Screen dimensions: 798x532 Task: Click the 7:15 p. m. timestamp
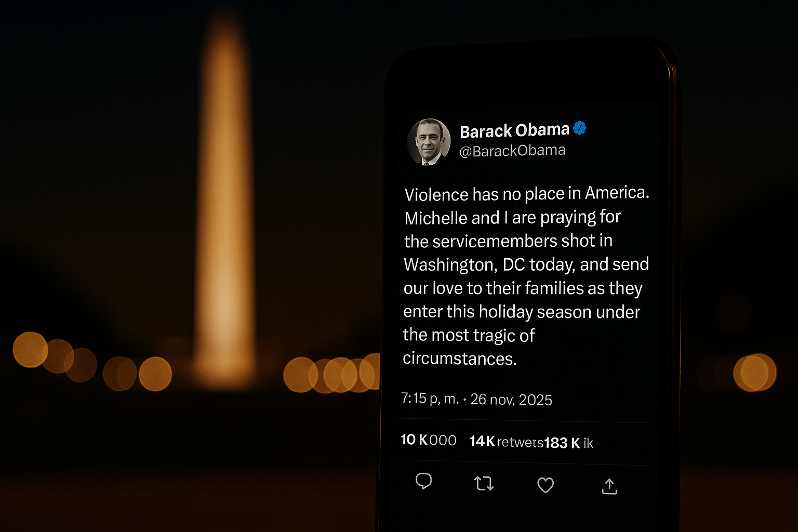[x=430, y=398]
